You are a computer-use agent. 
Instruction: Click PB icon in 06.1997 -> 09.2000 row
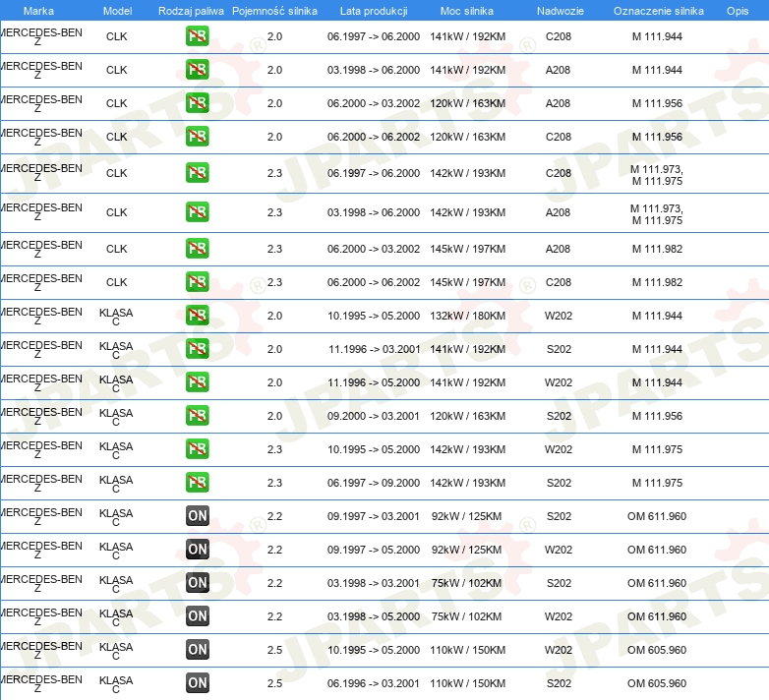[198, 483]
